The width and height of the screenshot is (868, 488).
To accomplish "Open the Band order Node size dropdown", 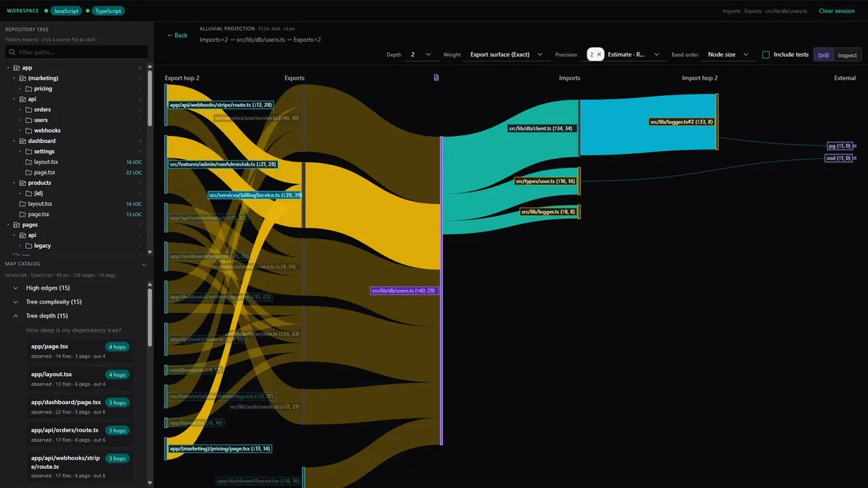I will pos(729,54).
